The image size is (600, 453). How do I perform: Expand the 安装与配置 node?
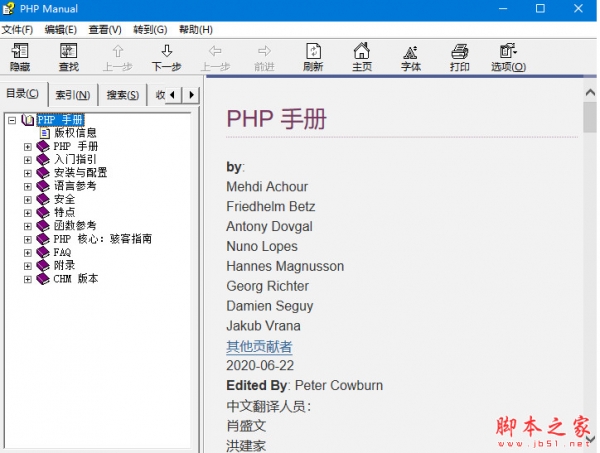28,173
